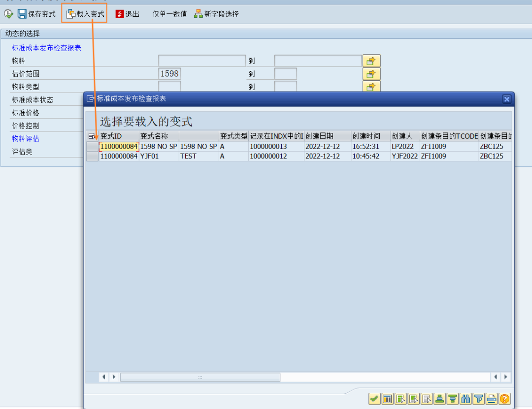Screen dimensions: 532x409
Task: Click the binoculars find icon
Action: (465, 399)
